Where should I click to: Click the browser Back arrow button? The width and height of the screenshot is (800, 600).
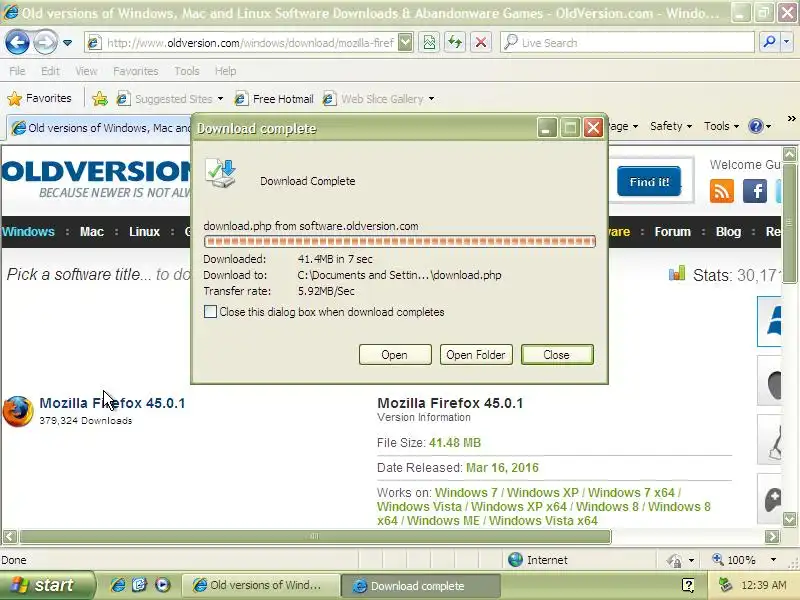(x=17, y=42)
